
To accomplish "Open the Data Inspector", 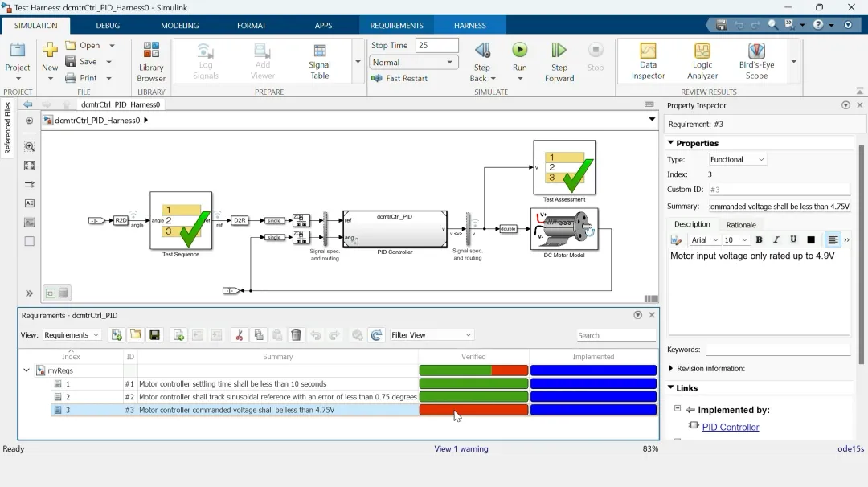I will tap(648, 61).
